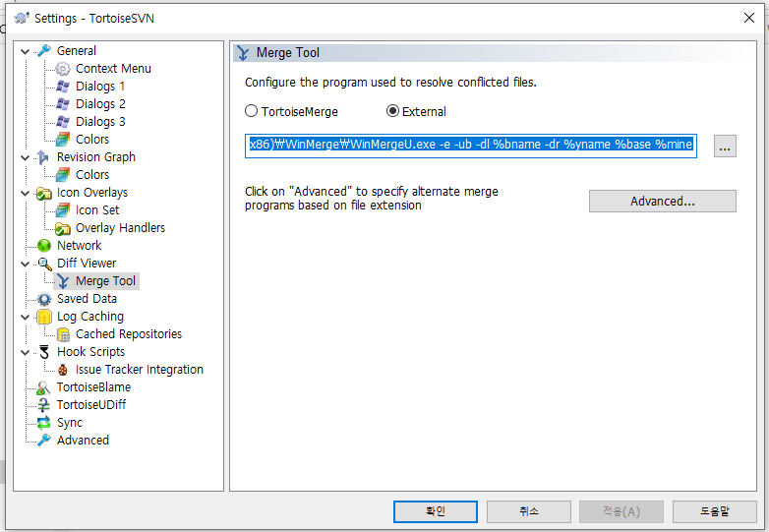Open Network settings page
Image resolution: width=769 pixels, height=532 pixels.
click(x=79, y=246)
